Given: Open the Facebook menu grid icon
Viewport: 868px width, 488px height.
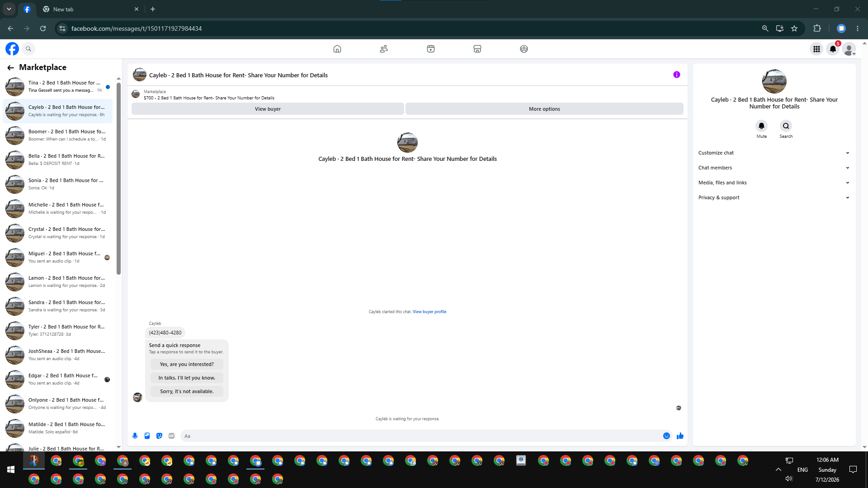Looking at the screenshot, I should (816, 49).
